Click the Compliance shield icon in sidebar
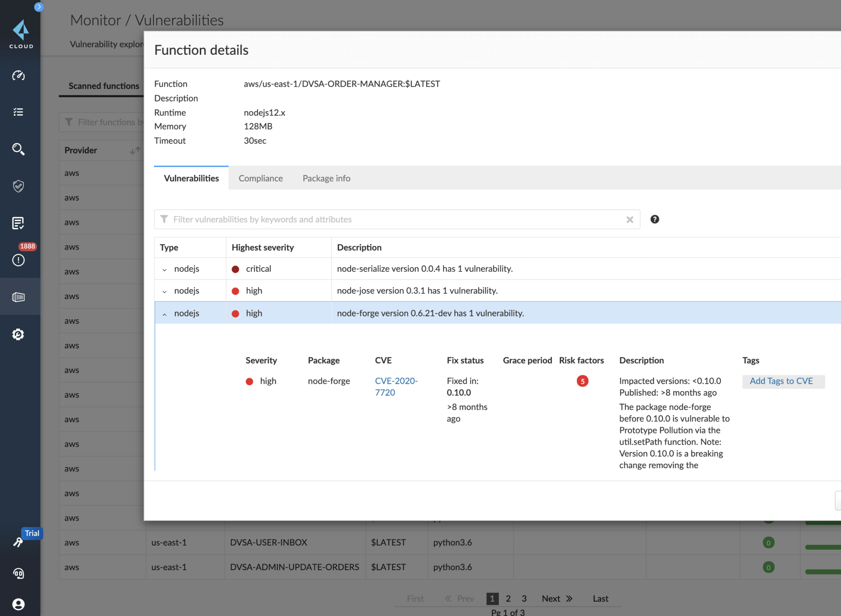Viewport: 841px width, 616px height. [x=18, y=186]
